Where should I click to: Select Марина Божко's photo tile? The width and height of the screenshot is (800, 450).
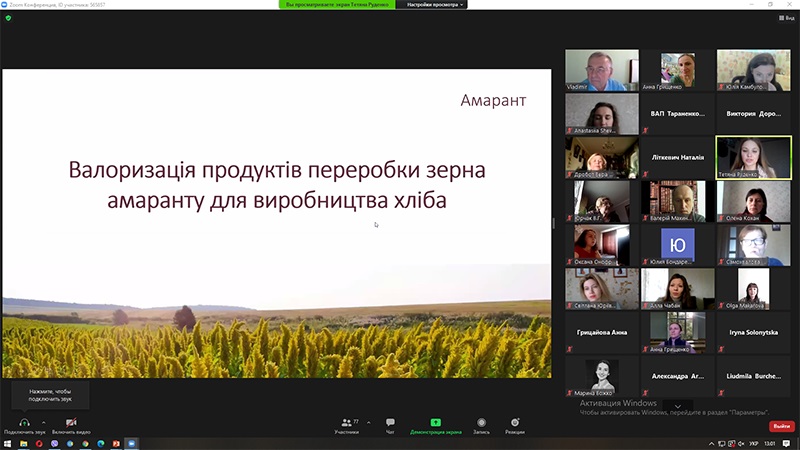pyautogui.click(x=602, y=377)
